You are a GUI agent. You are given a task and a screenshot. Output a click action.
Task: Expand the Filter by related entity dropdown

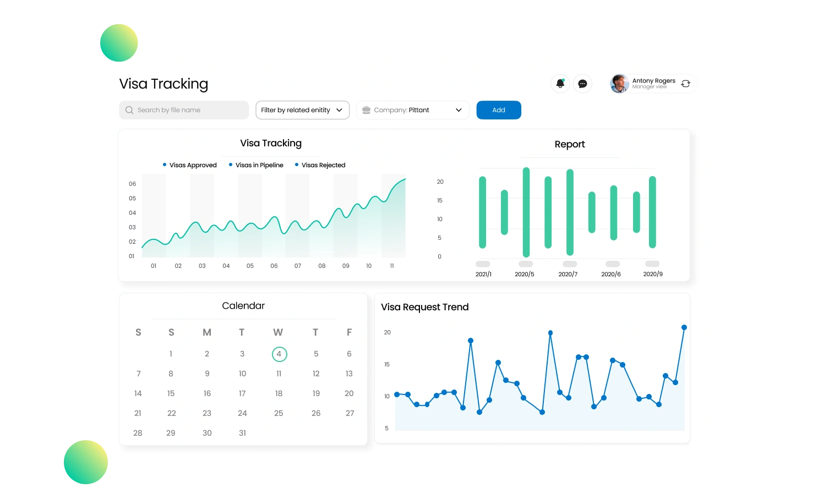click(302, 110)
